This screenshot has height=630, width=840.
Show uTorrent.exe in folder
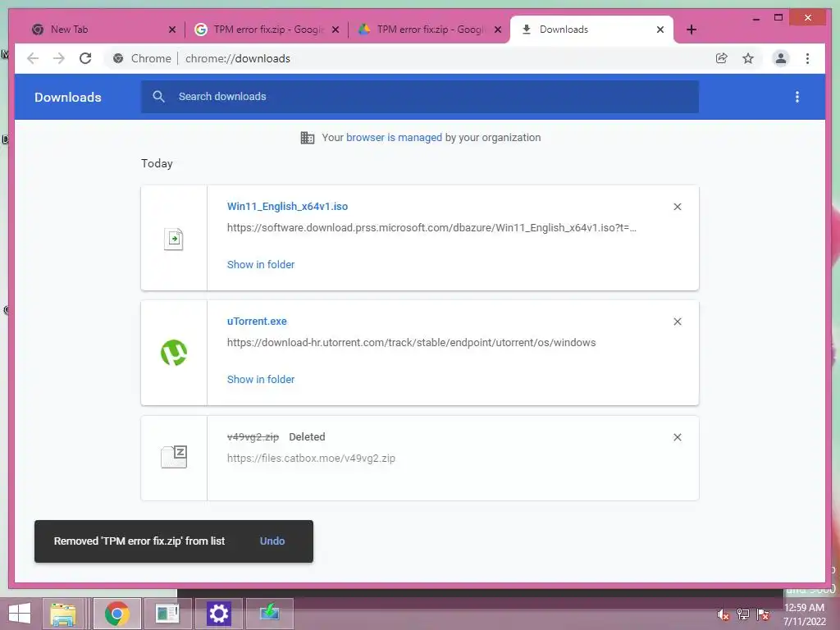tap(261, 379)
